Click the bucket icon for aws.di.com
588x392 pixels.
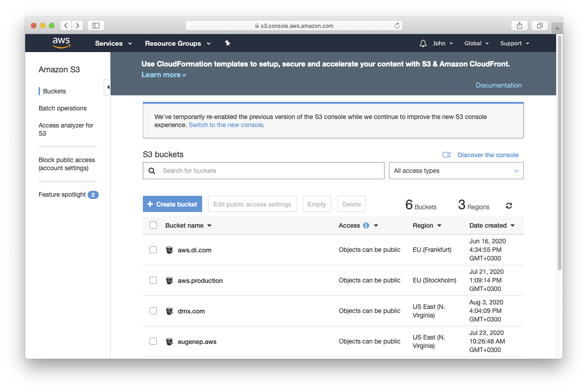point(169,250)
